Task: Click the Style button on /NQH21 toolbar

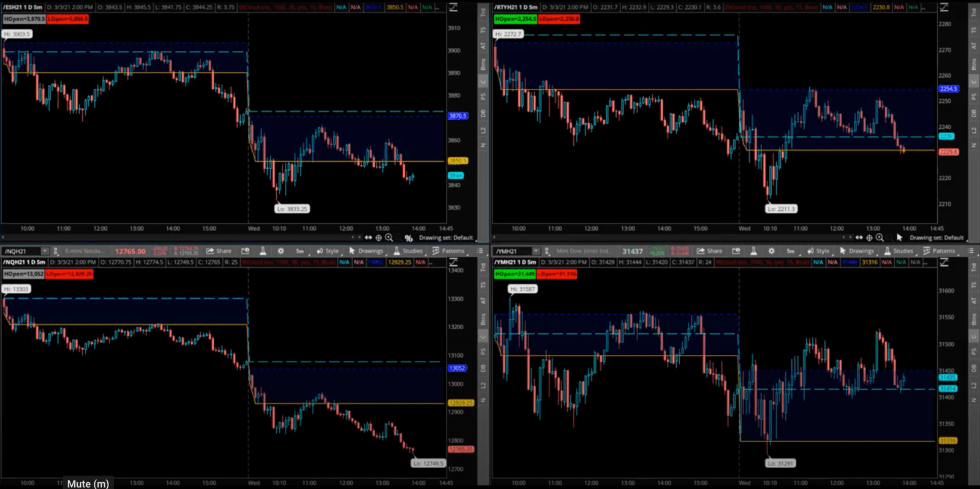Action: click(x=328, y=251)
